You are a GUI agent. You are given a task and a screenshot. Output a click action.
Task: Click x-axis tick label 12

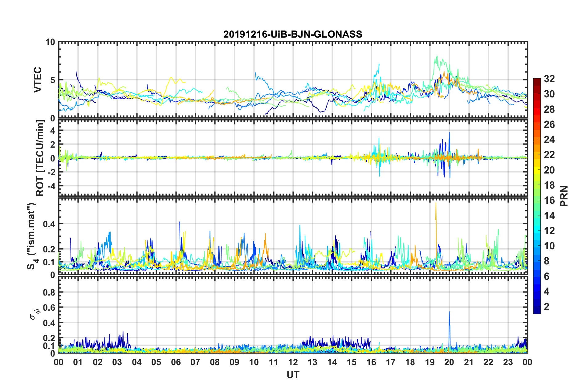click(293, 362)
